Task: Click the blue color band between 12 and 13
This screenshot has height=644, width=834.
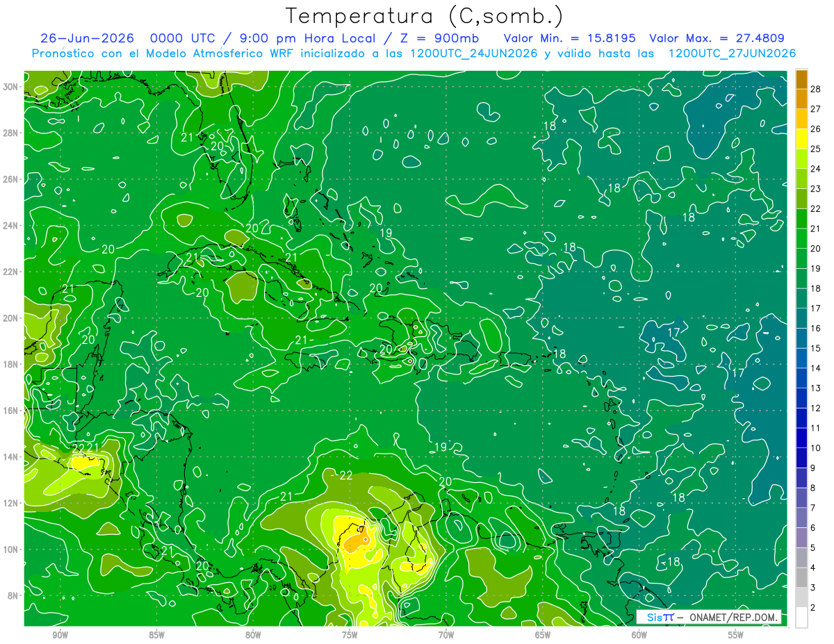Action: coord(801,399)
